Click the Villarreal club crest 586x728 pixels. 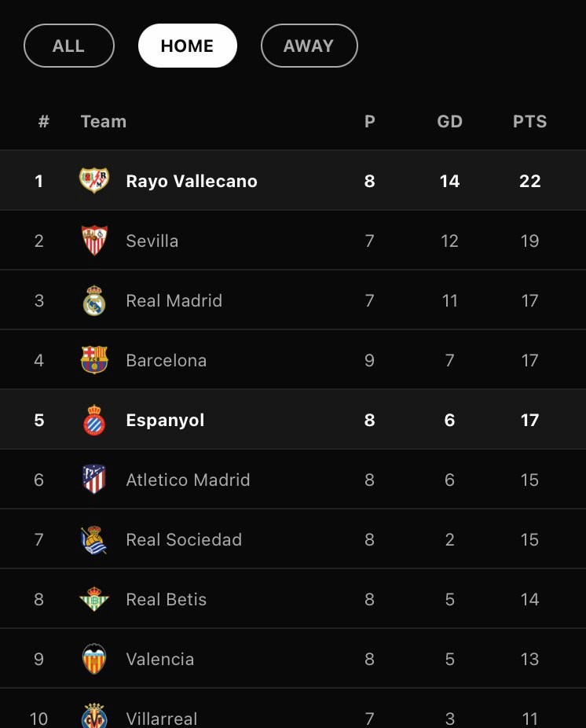(94, 717)
